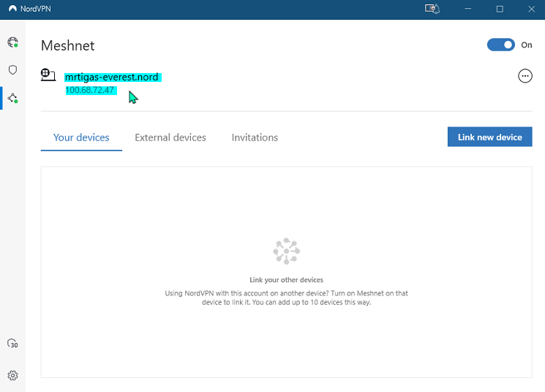Click the device icon beside mrtigas-everest.nord
545x392 pixels.
(x=48, y=75)
